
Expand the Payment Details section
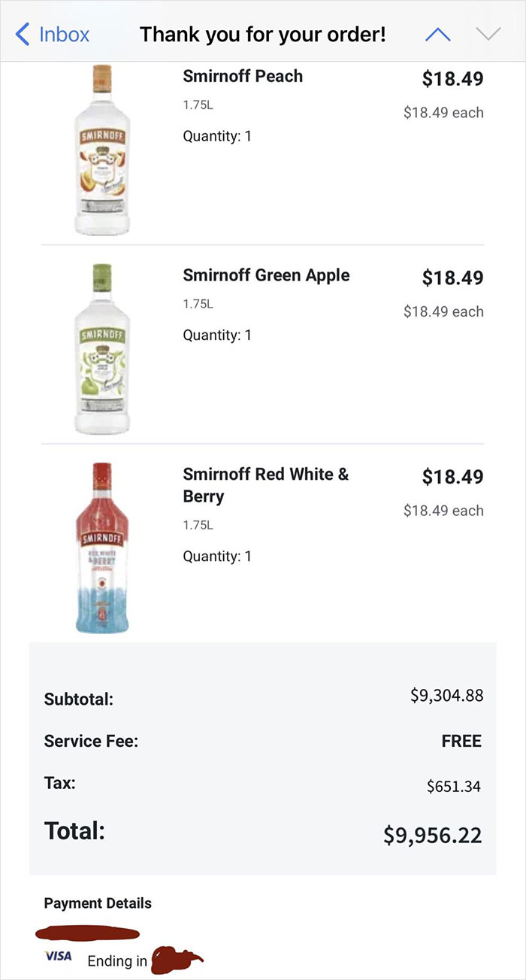(97, 903)
